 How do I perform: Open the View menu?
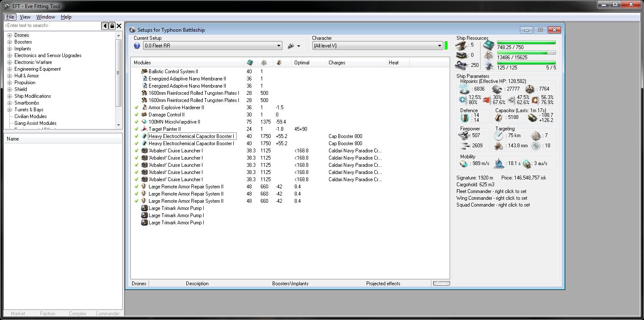[x=25, y=17]
